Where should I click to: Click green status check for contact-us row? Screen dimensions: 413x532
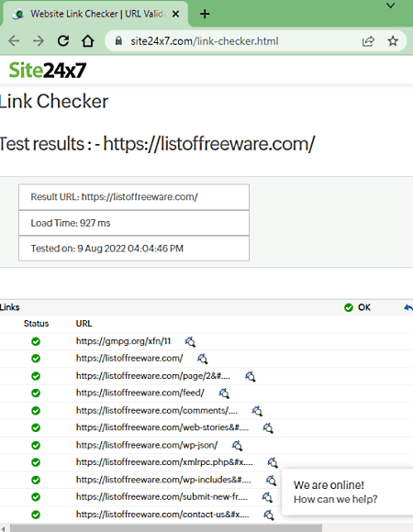36,515
